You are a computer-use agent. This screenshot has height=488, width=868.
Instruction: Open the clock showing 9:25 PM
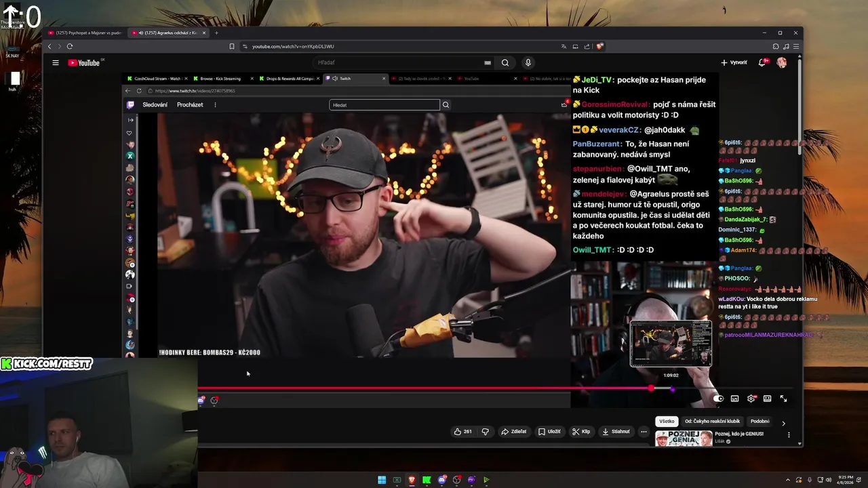click(x=845, y=480)
